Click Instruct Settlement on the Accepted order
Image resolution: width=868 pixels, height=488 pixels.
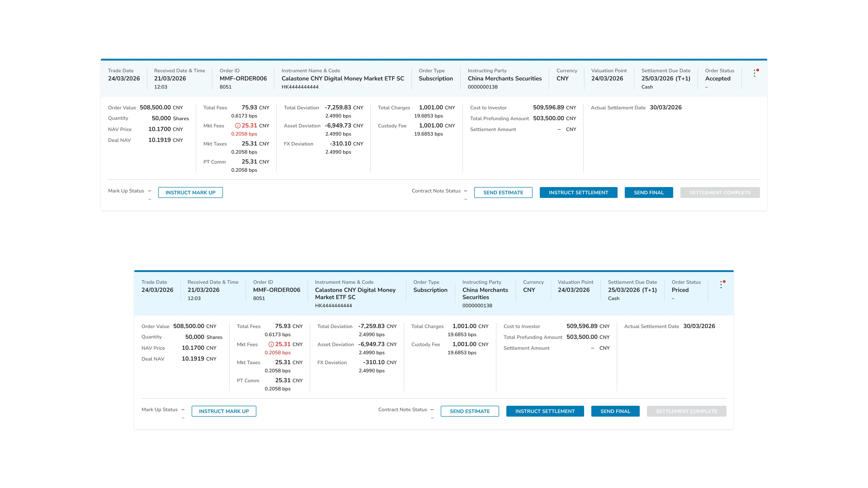point(578,192)
